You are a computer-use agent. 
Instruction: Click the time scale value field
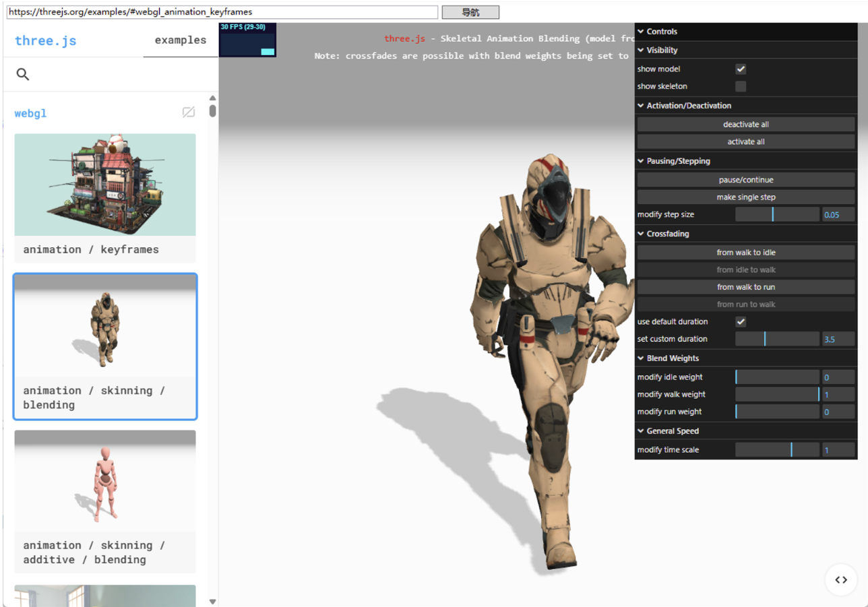838,450
